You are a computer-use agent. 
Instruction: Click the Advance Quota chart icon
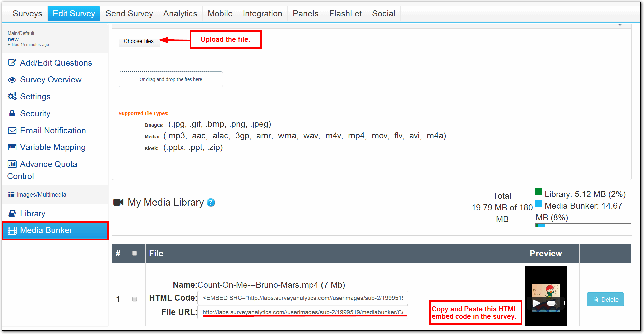[12, 164]
